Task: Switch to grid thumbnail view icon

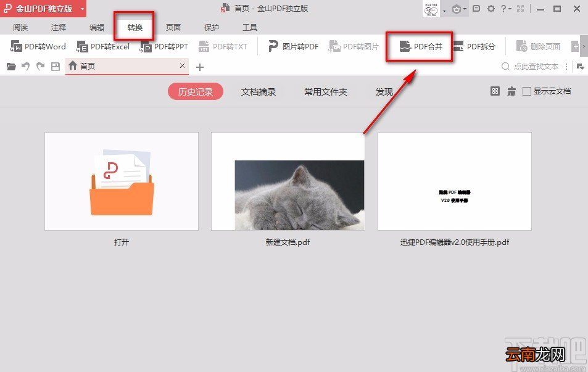Action: 495,91
